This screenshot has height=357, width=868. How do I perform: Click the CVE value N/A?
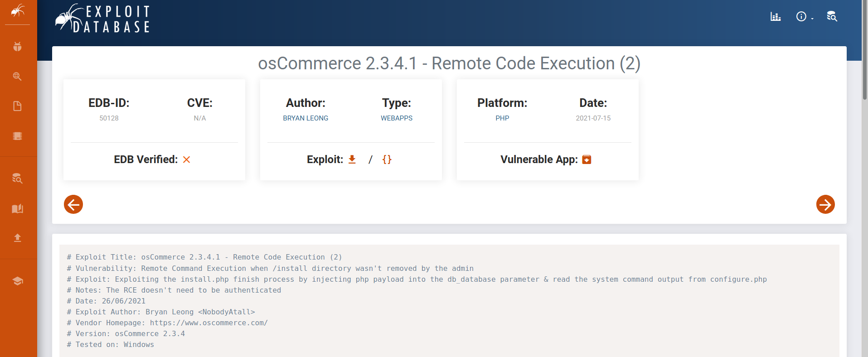coord(200,118)
